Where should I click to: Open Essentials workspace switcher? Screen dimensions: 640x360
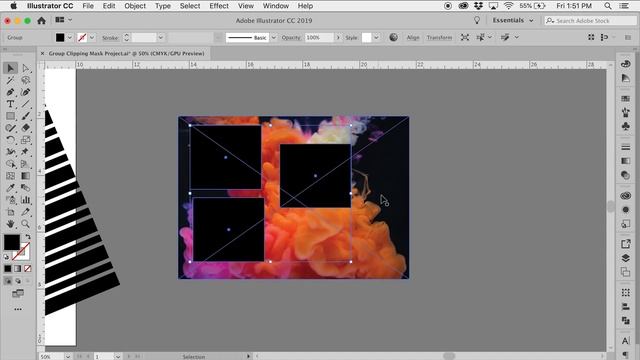click(x=513, y=20)
